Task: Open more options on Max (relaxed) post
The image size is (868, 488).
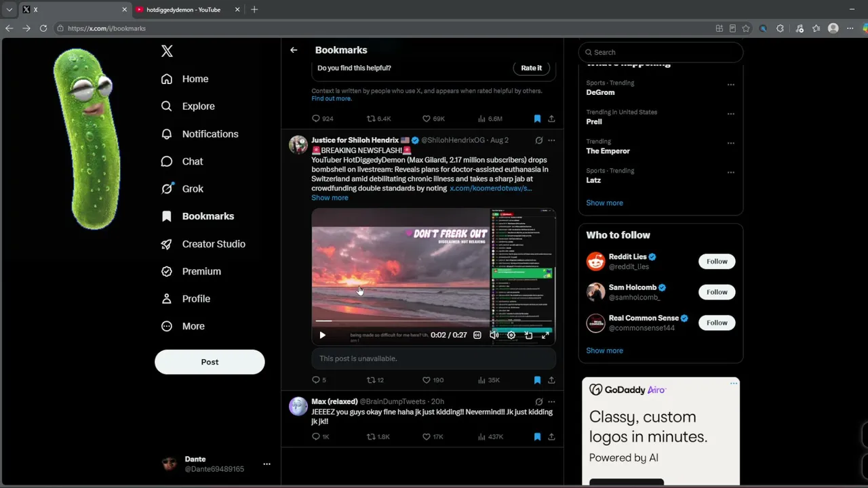Action: [x=551, y=402]
